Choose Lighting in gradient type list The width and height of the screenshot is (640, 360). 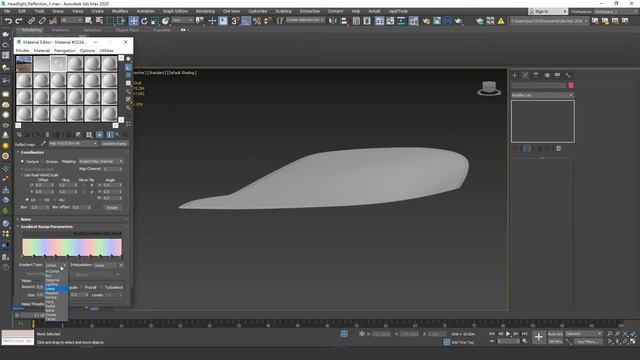51,284
